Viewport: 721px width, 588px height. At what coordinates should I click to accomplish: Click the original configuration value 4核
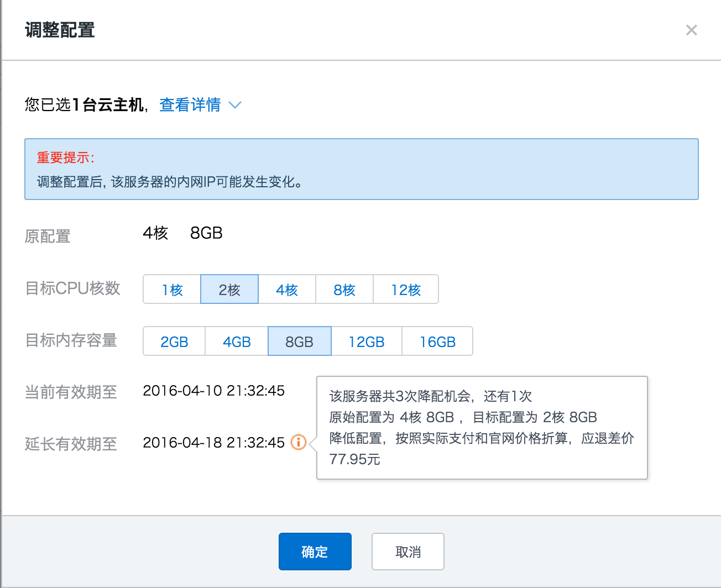(155, 233)
